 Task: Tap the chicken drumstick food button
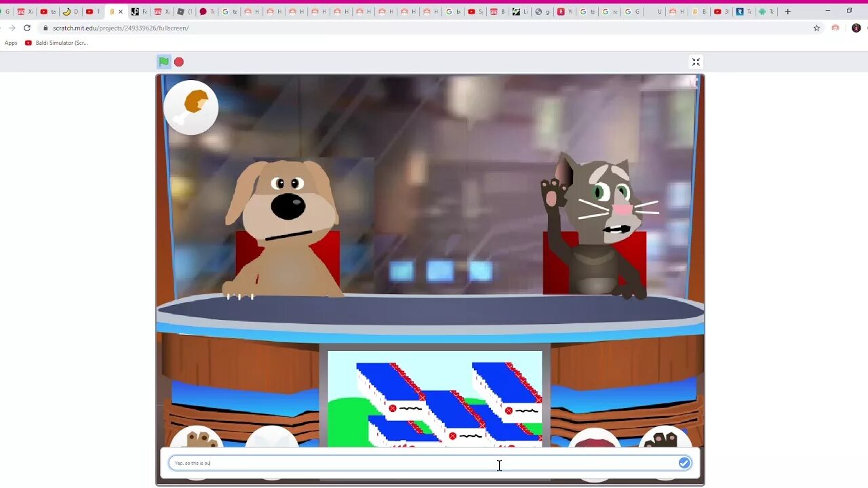191,107
